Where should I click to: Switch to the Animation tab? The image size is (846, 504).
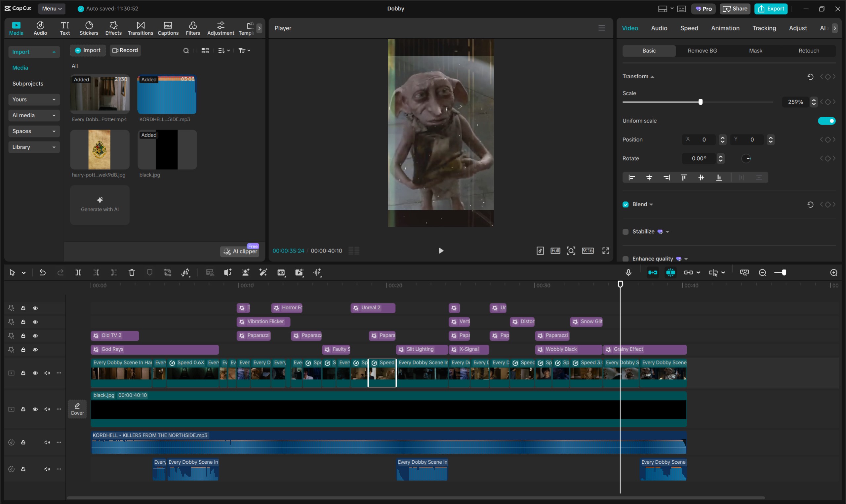pos(725,28)
